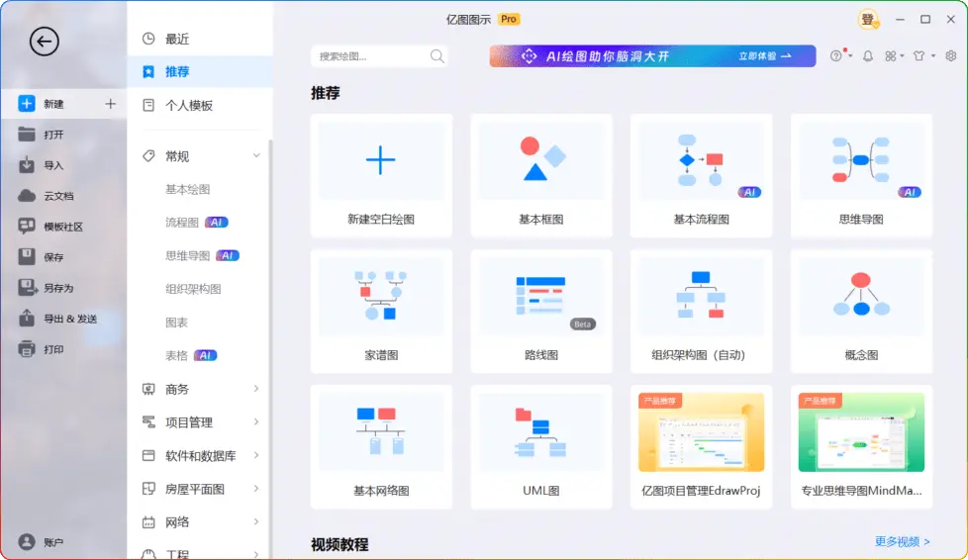The image size is (968, 560).
Task: Open the 更多视频 link
Action: pyautogui.click(x=902, y=541)
